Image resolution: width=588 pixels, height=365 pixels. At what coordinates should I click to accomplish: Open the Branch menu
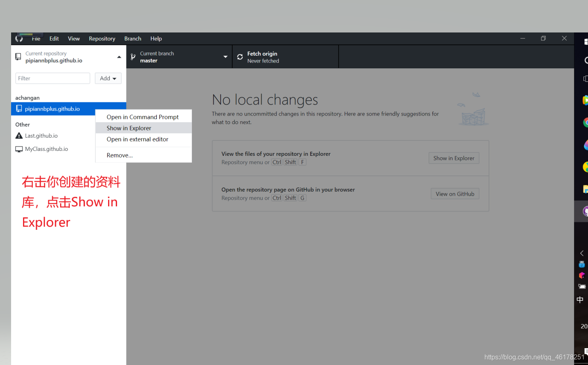tap(133, 39)
